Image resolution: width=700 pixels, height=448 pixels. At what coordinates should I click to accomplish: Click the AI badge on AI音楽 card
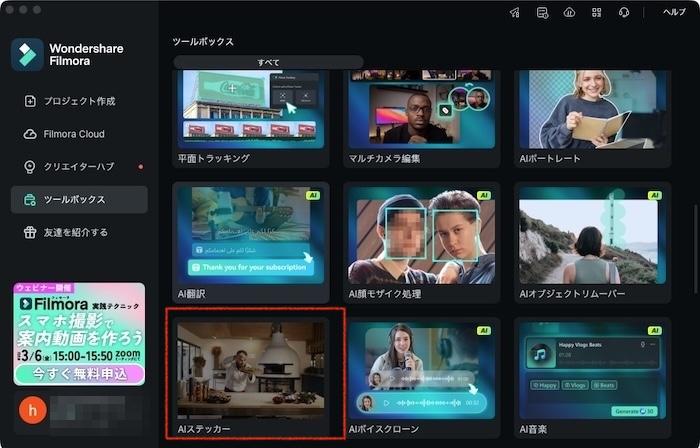pyautogui.click(x=654, y=330)
